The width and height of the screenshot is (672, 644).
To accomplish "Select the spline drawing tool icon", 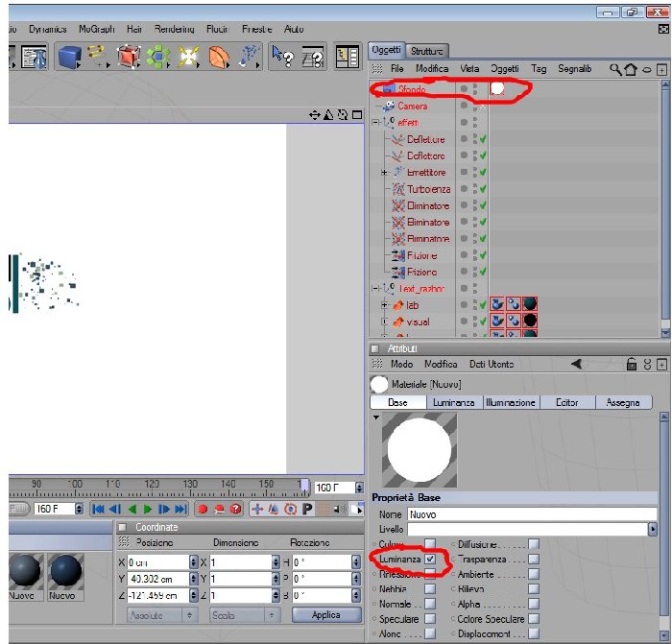I will (98, 57).
